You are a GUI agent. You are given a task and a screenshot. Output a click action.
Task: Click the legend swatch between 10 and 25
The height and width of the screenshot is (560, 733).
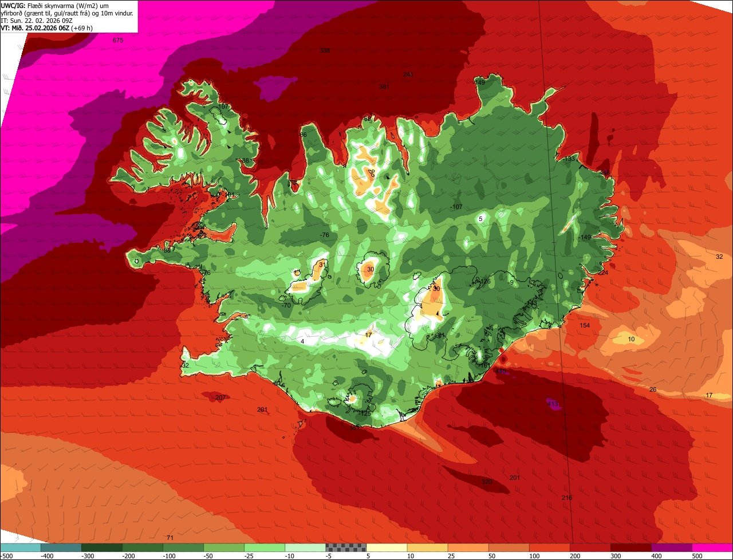pyautogui.click(x=427, y=547)
